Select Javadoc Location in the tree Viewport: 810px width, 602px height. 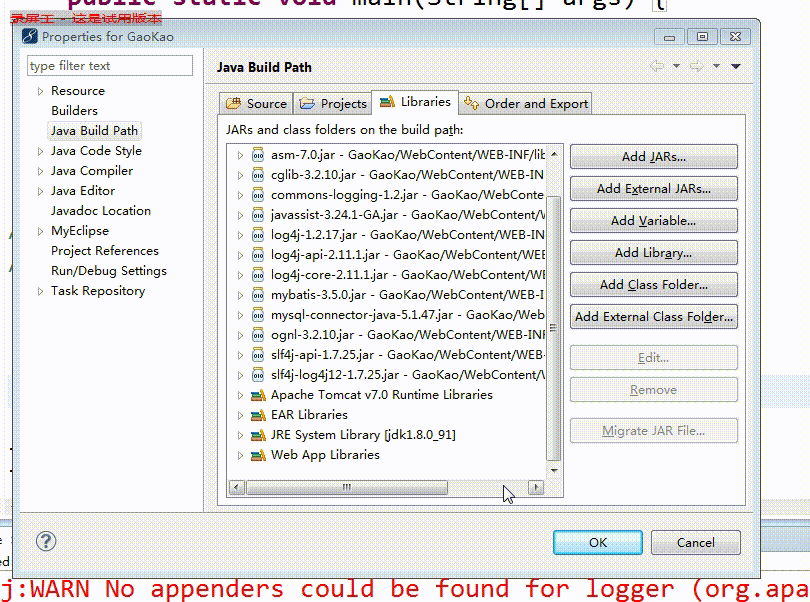[x=101, y=211]
